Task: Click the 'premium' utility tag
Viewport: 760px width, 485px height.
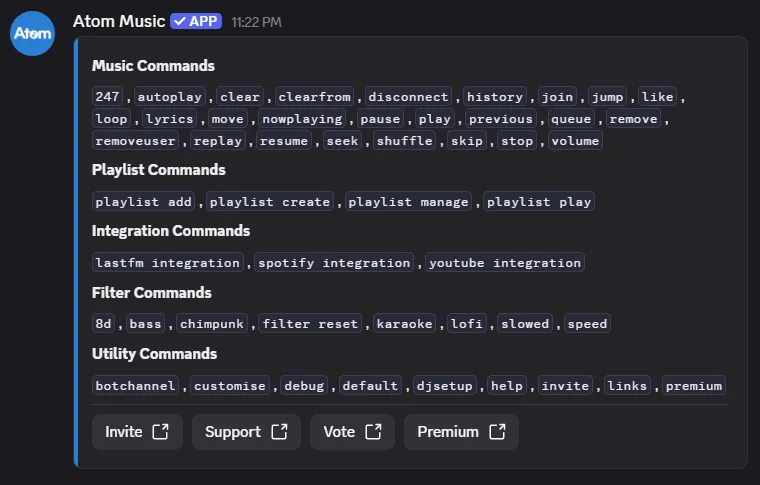Action: [x=694, y=386]
